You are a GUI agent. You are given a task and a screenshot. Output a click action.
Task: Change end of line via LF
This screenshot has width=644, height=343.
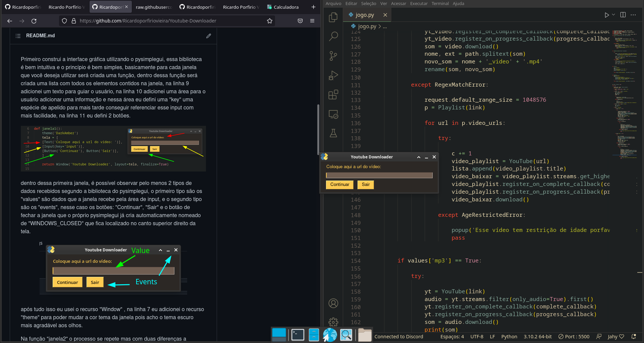[x=492, y=337]
